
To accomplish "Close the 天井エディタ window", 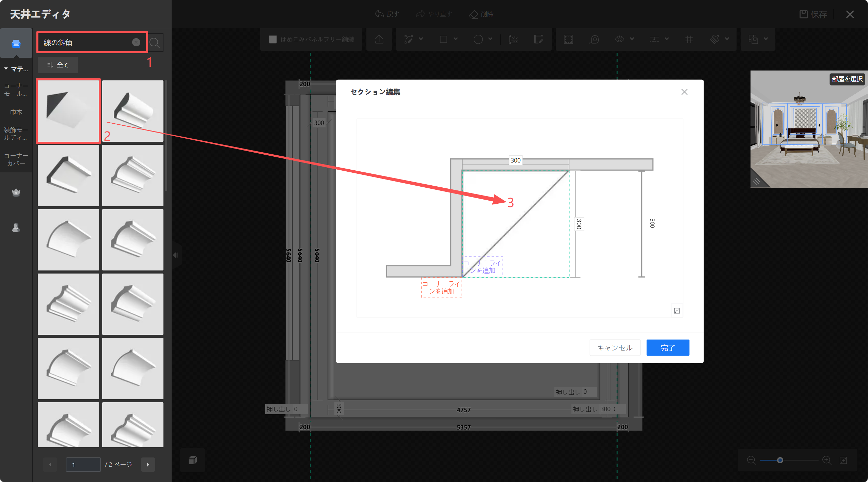I will point(850,14).
